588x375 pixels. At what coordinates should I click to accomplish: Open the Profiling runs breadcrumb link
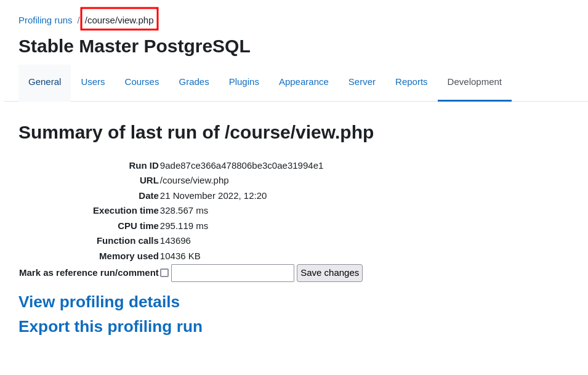[x=46, y=20]
